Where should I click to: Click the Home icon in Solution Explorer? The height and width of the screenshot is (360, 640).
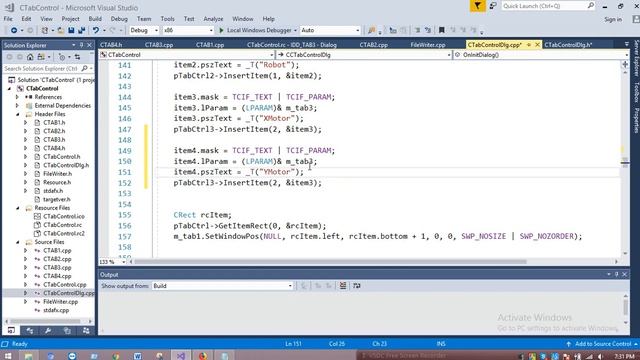point(30,57)
